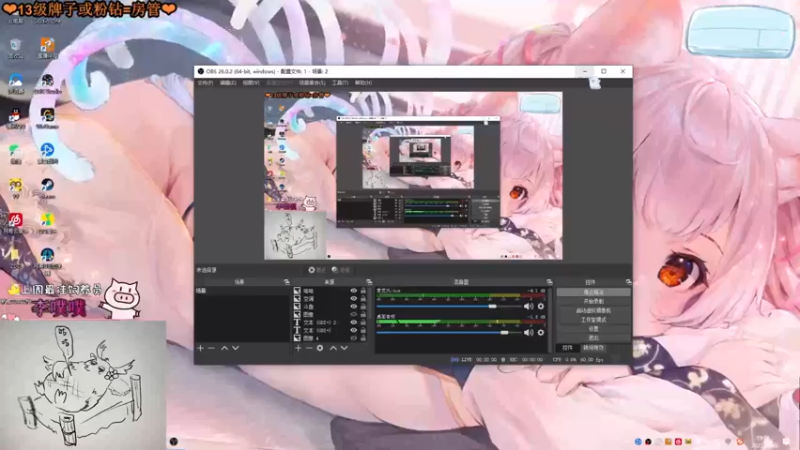
Task: Click the 停止推流 button
Action: pyautogui.click(x=593, y=292)
